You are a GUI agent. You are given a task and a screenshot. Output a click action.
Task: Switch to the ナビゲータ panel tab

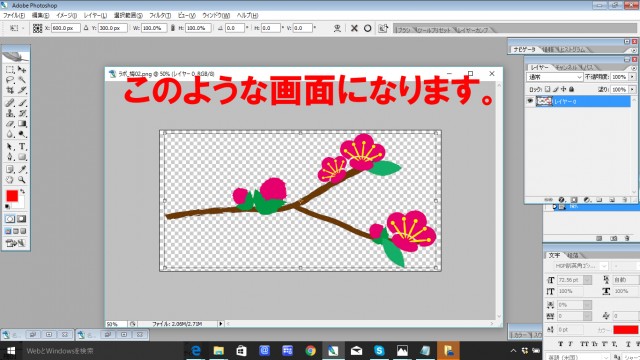[525, 49]
